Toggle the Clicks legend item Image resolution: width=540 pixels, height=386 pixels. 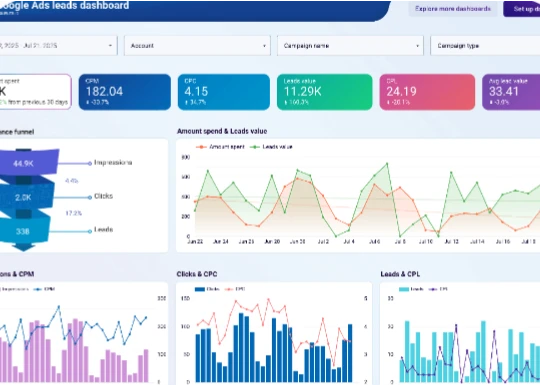click(x=208, y=289)
